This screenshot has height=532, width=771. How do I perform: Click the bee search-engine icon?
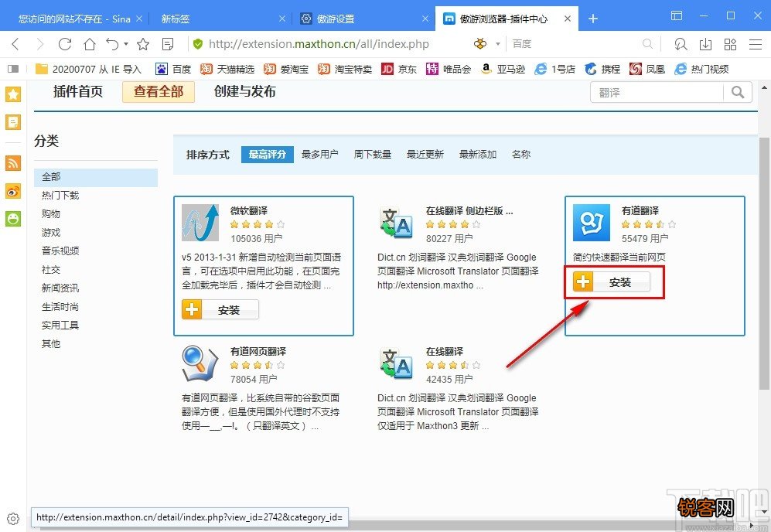point(480,44)
